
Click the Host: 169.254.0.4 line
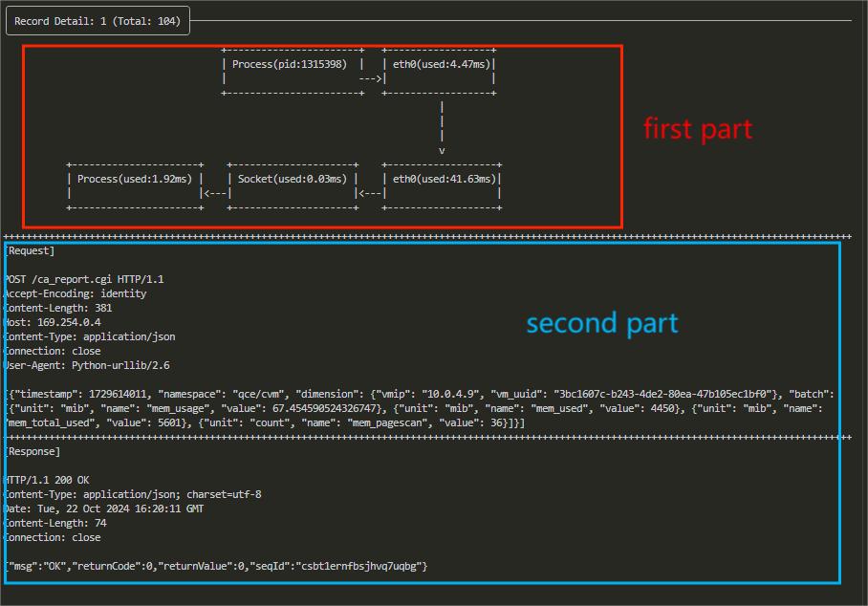point(53,322)
